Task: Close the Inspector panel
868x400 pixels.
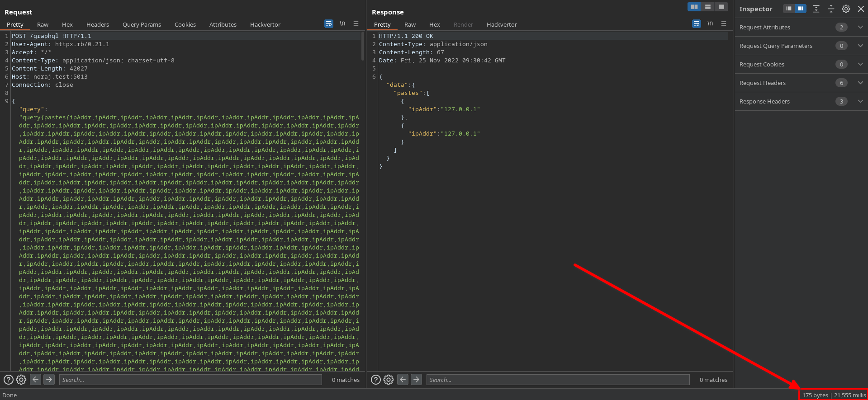Action: click(861, 9)
